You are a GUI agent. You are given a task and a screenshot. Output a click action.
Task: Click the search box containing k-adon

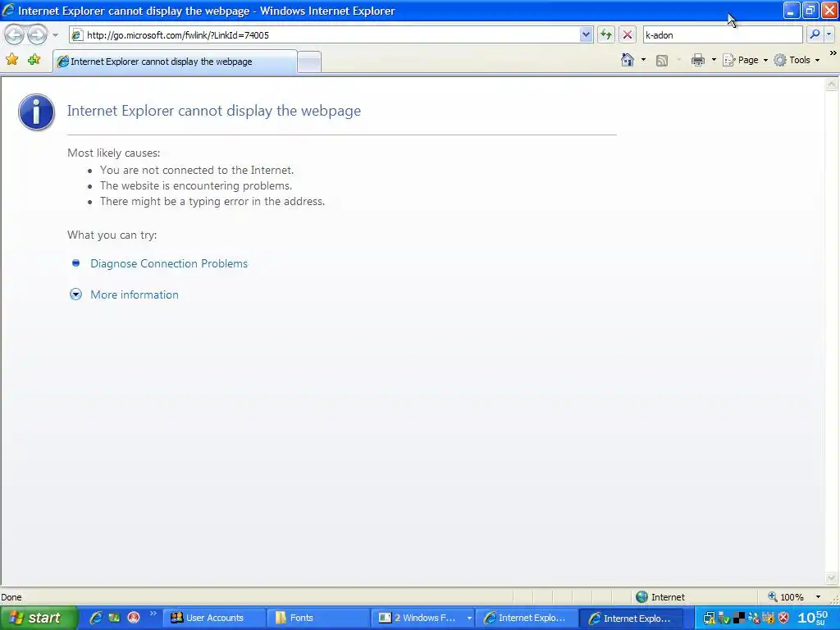[x=722, y=34]
